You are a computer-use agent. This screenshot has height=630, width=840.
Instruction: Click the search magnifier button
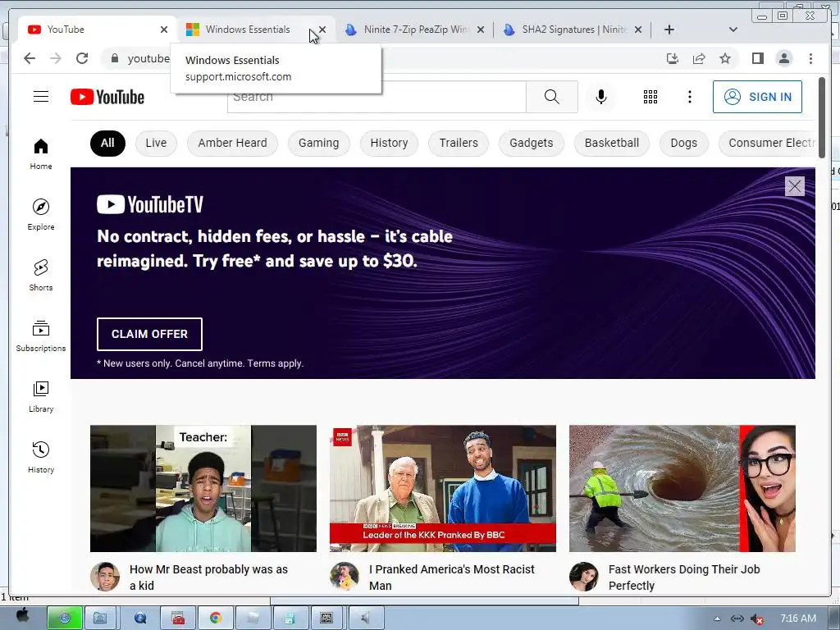point(552,97)
